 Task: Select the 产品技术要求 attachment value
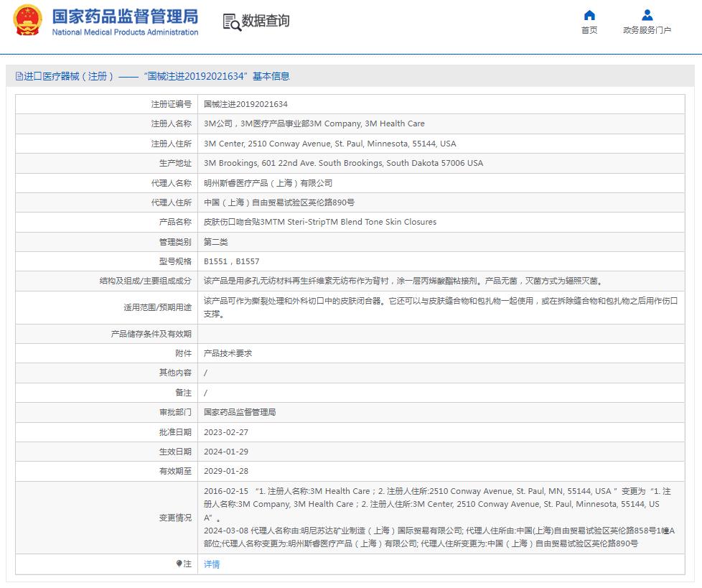[228, 353]
